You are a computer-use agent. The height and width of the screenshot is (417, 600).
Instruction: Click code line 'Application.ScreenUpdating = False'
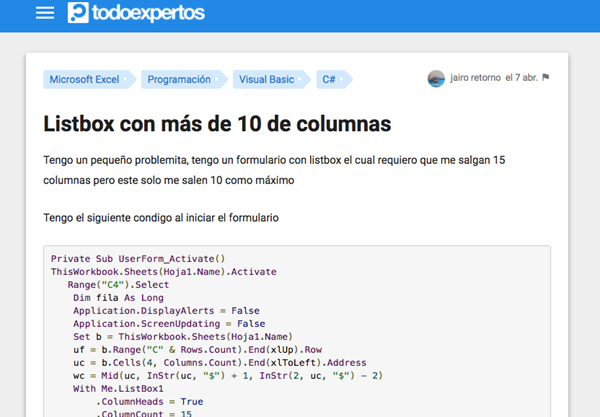pos(169,324)
